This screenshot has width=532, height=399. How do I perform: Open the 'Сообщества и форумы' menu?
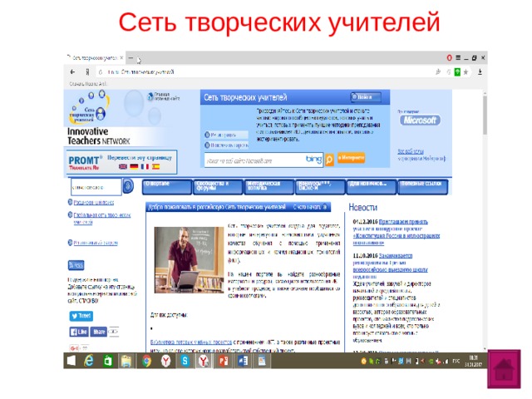pos(218,187)
